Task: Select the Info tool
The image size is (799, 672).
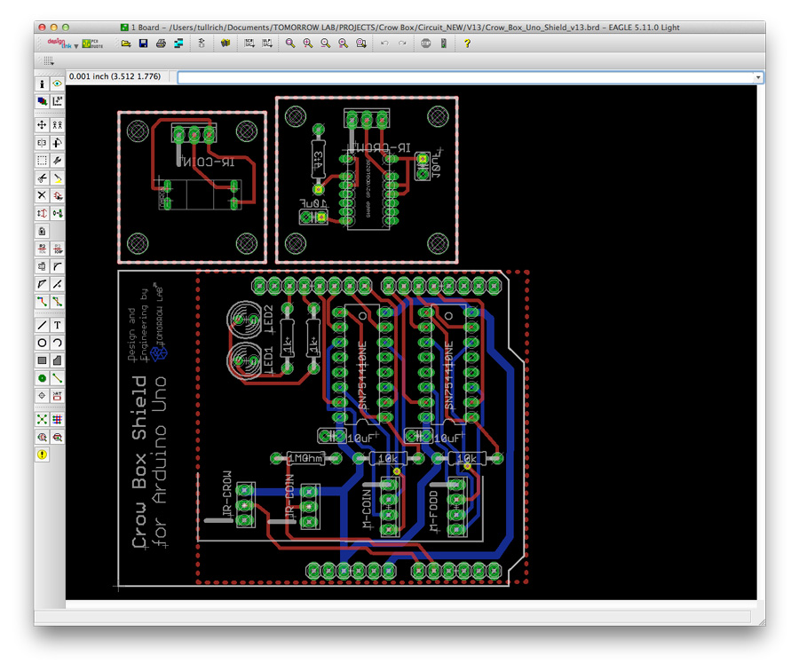Action: click(42, 84)
